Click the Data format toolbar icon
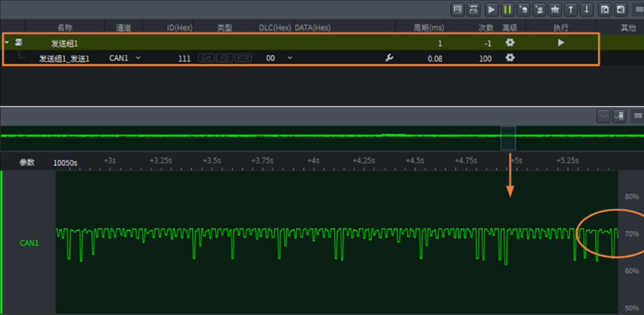The width and height of the screenshot is (644, 315). 474,10
